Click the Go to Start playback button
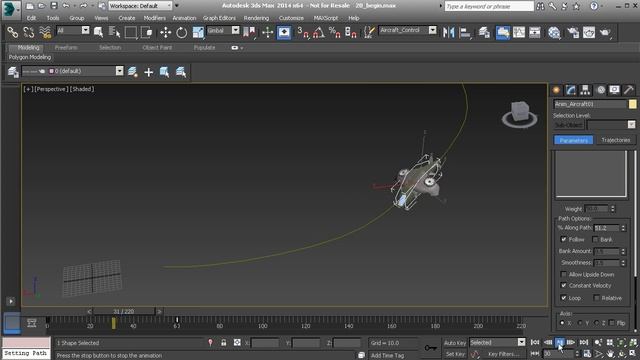The width and height of the screenshot is (640, 360). tap(535, 342)
